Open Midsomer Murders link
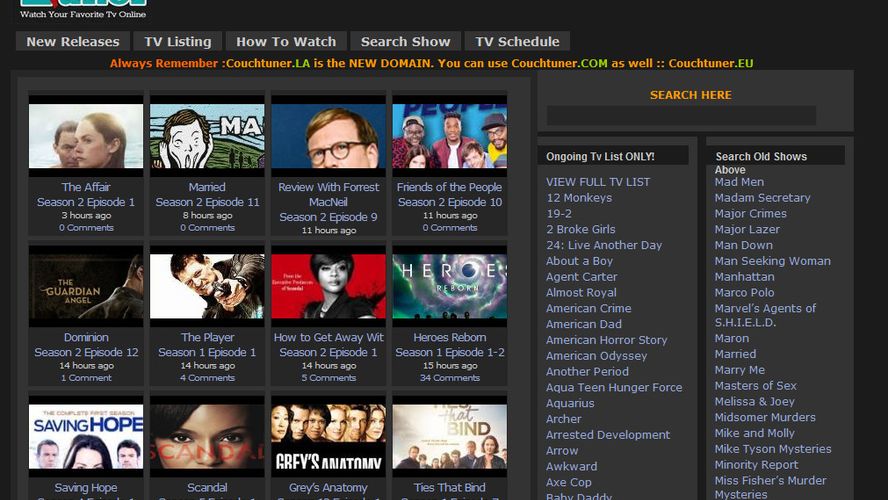This screenshot has height=500, width=888. pos(765,417)
